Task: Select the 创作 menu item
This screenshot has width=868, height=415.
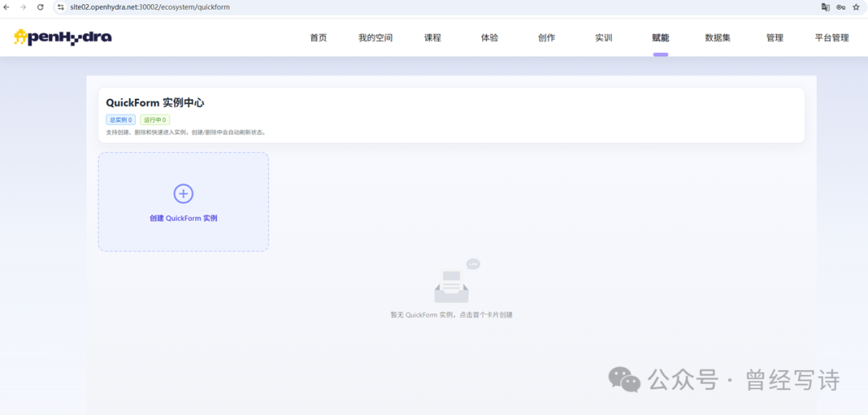Action: (x=547, y=39)
